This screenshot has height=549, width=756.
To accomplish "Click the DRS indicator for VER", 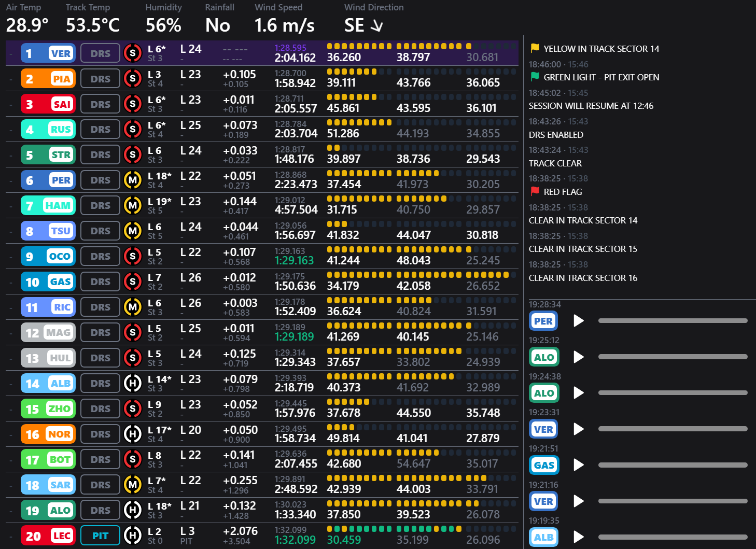I will (x=100, y=53).
